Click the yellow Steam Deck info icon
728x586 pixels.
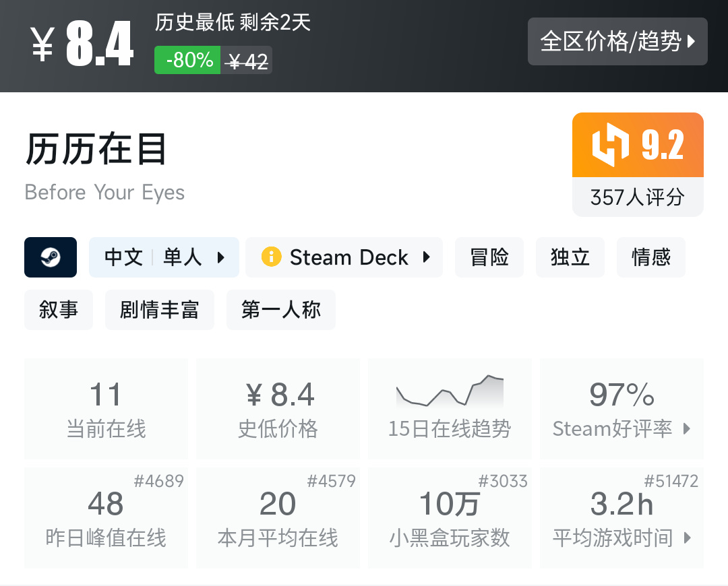[271, 257]
